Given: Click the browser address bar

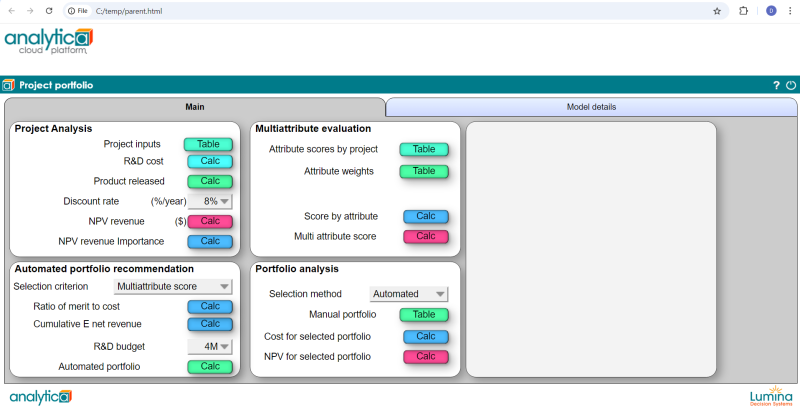Looking at the screenshot, I should pos(398,11).
